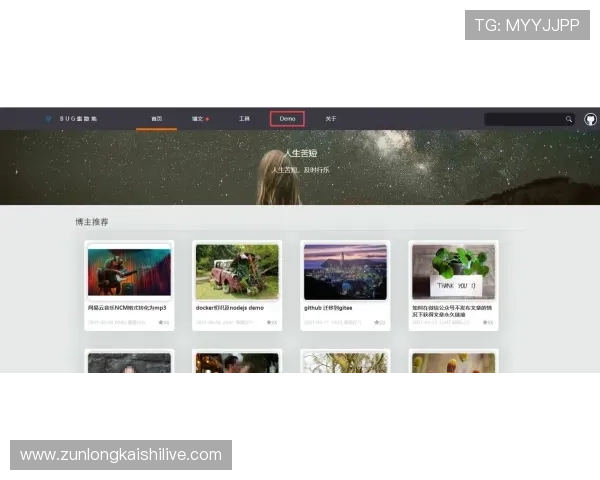Viewport: 600px width, 480px height.
Task: Click the view count icon on the docker nodejs demo card
Action: [268, 323]
